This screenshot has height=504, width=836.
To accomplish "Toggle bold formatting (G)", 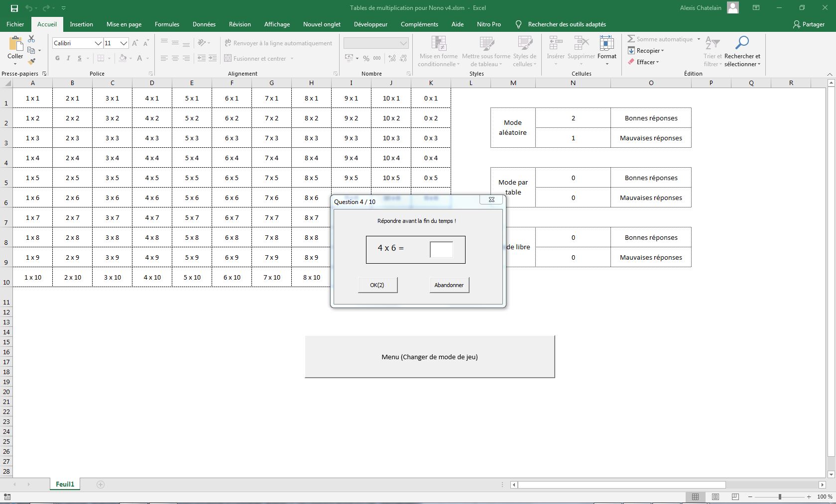I will tap(57, 58).
